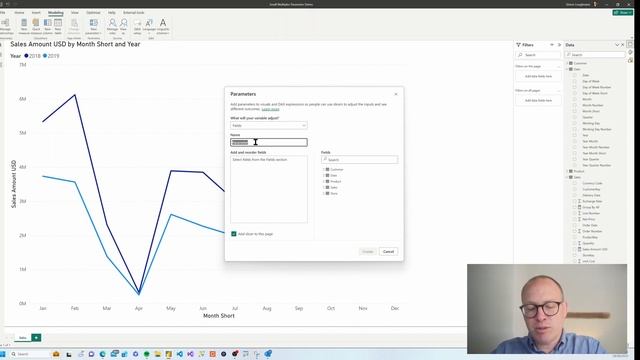Add a new report page
The height and width of the screenshot is (360, 640).
pyautogui.click(x=36, y=338)
